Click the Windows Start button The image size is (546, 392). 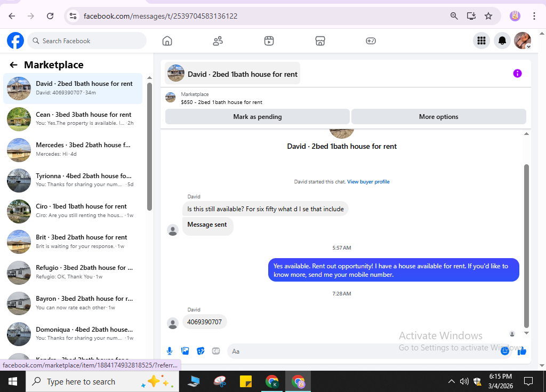tap(13, 381)
